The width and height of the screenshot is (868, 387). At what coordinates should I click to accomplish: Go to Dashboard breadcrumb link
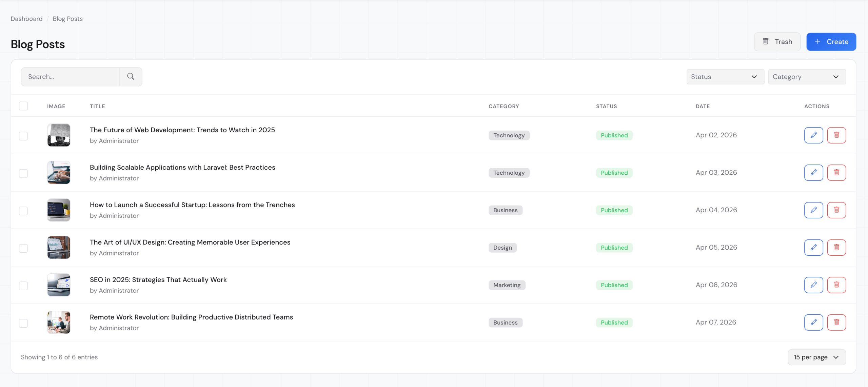click(26, 19)
